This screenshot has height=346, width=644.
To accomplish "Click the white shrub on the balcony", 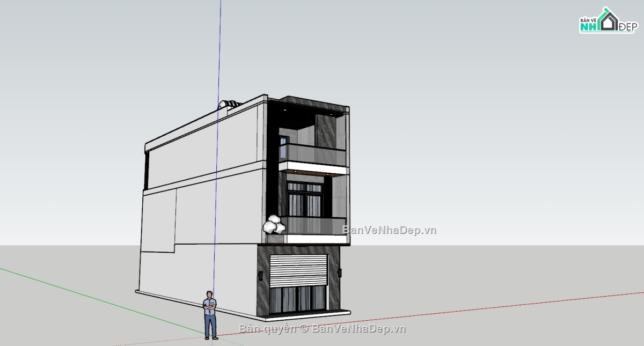I will 274,225.
